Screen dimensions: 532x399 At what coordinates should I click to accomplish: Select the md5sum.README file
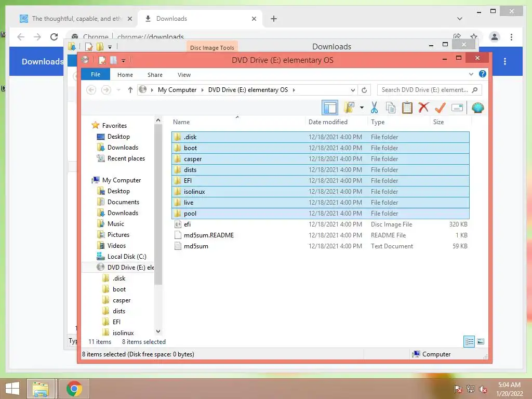click(x=320, y=235)
